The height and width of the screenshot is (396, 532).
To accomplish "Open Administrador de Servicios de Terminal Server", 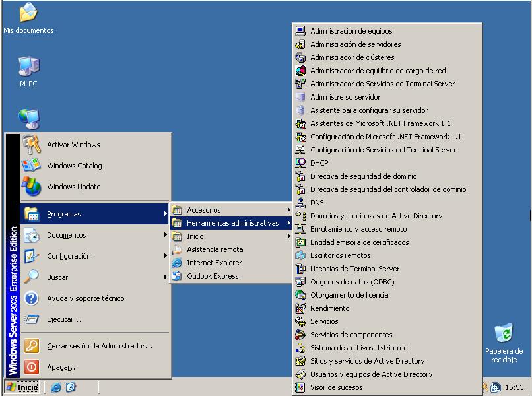I will click(387, 84).
